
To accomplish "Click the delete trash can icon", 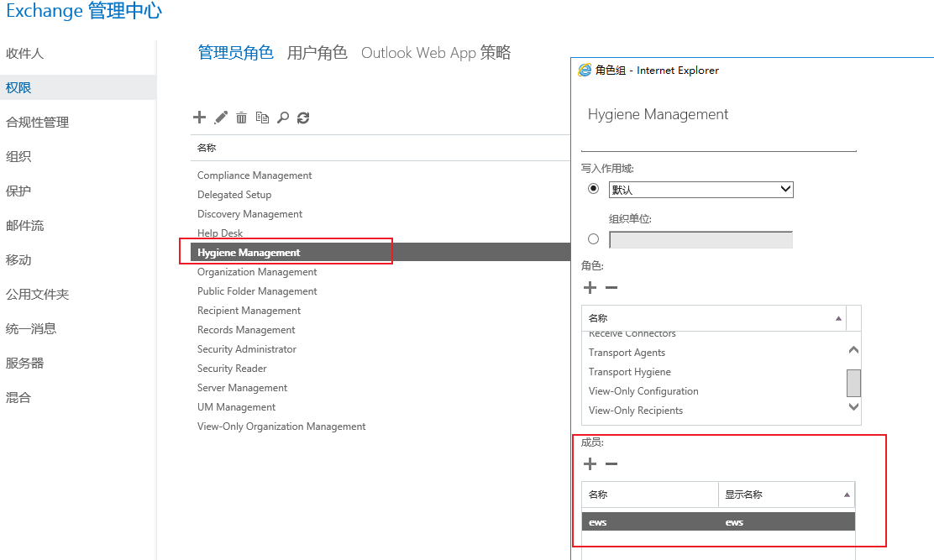I will (241, 118).
